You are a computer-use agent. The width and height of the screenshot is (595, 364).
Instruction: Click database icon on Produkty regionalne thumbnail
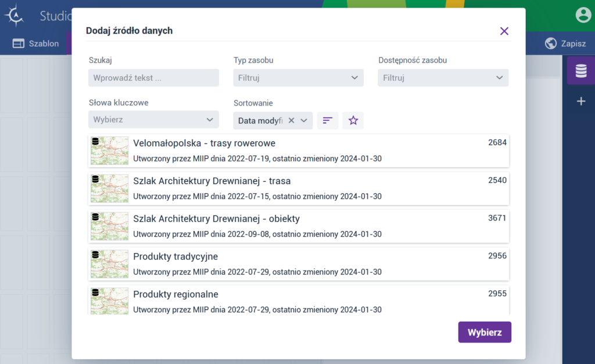[x=96, y=293]
